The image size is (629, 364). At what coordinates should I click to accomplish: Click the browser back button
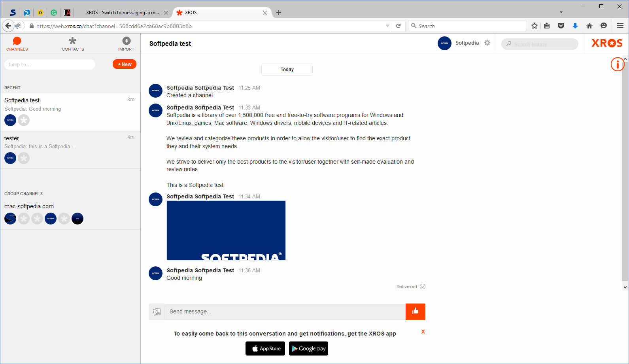click(x=8, y=26)
